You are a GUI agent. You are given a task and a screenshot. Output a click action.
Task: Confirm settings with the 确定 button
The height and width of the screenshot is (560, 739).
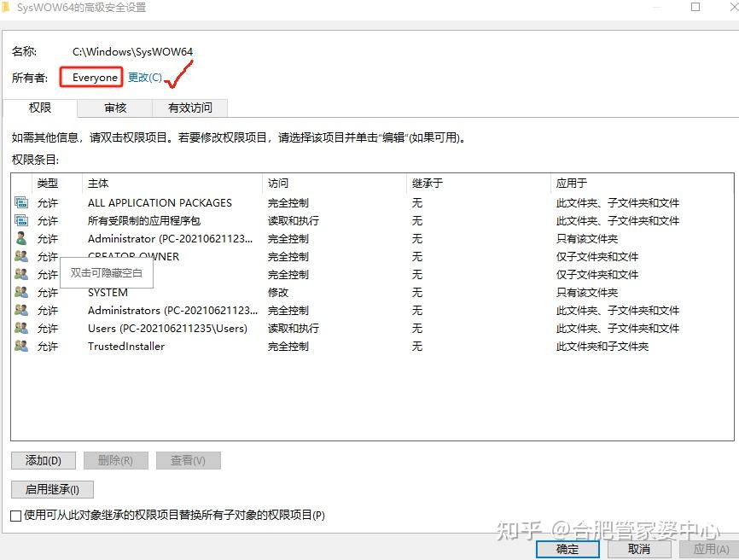pos(567,550)
